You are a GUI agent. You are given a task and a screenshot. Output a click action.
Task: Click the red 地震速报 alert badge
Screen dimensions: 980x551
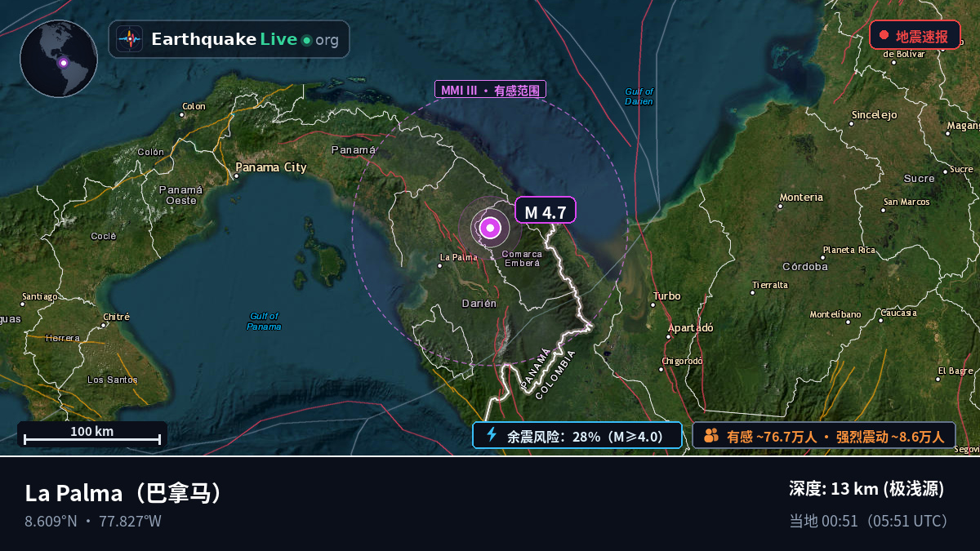(915, 35)
